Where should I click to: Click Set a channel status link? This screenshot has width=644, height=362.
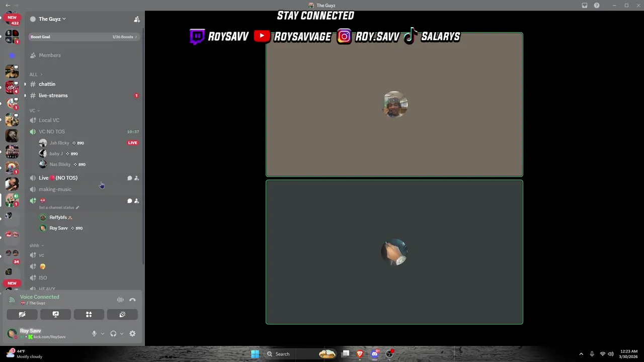tap(59, 208)
